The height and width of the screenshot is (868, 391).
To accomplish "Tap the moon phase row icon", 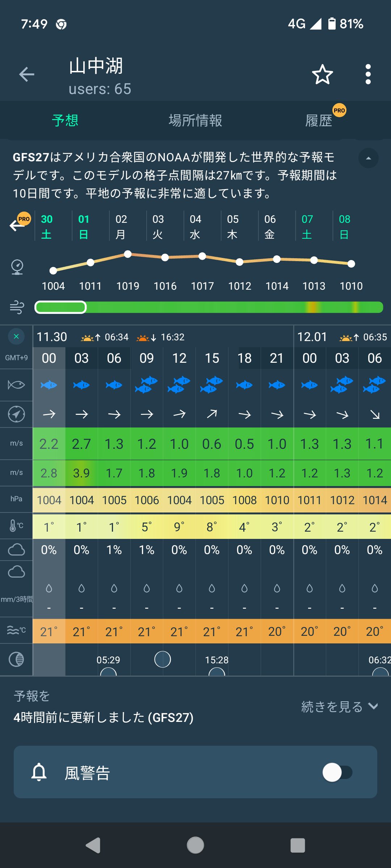I will coord(16,659).
